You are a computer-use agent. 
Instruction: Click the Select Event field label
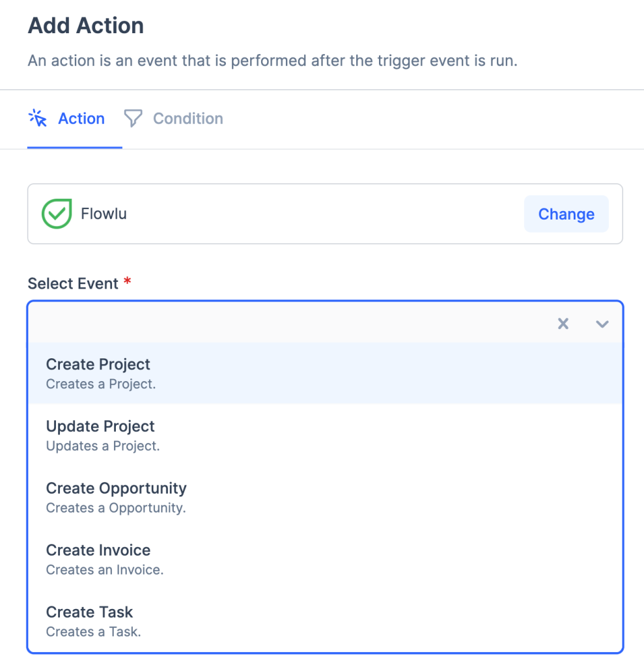[x=73, y=284]
